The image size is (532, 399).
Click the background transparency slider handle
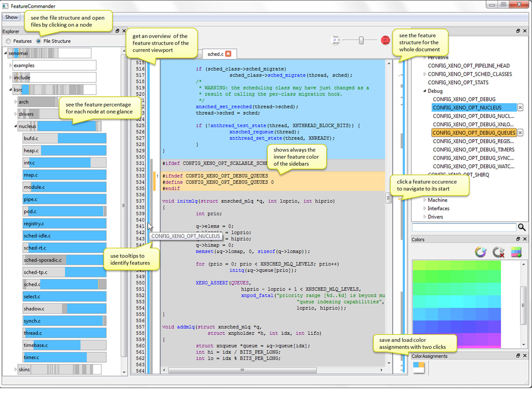pos(361,40)
